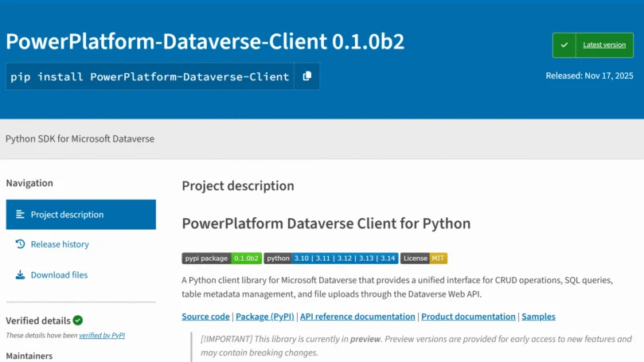644x362 pixels.
Task: Copy the pip install command to clipboard
Action: coord(306,76)
